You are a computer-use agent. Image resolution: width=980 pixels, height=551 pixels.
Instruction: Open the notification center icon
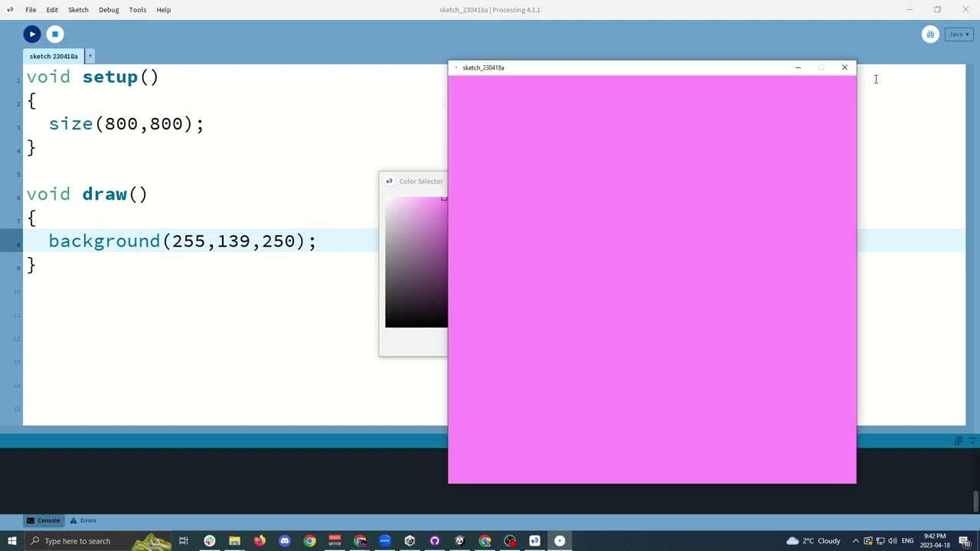coord(965,541)
